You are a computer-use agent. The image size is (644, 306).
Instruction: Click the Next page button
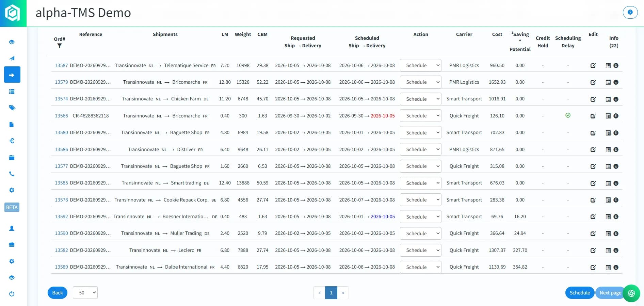point(610,293)
